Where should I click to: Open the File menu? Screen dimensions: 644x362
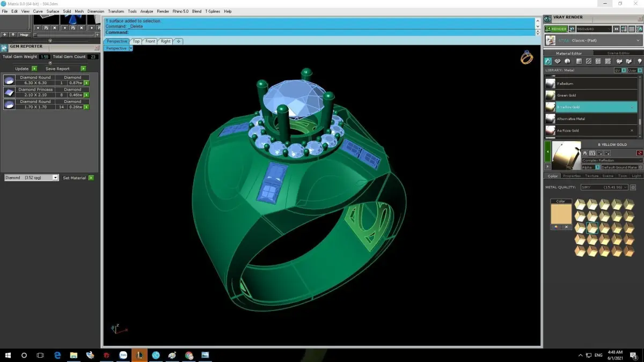[5, 11]
